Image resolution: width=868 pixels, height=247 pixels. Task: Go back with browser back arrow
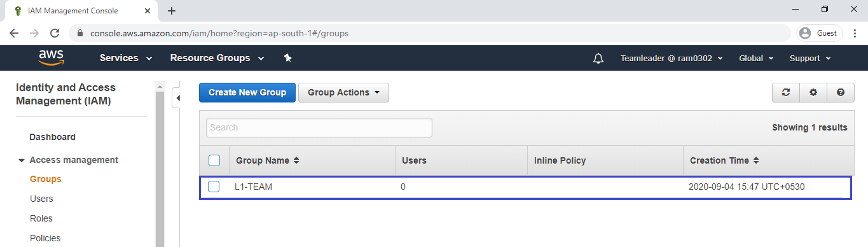(x=14, y=33)
